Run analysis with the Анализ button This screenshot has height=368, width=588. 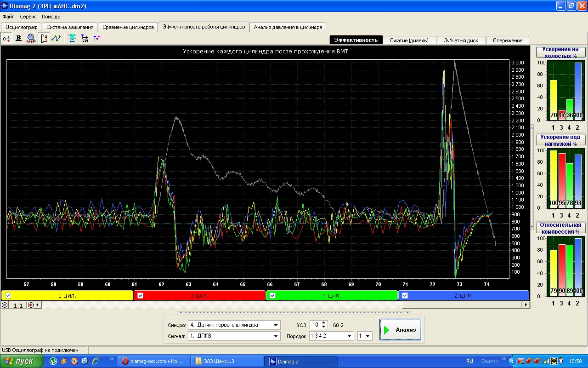click(400, 330)
